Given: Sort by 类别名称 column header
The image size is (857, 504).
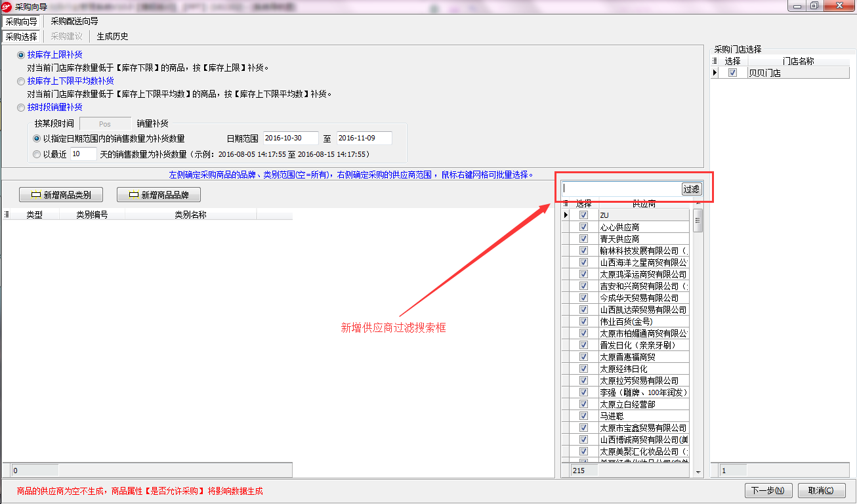Looking at the screenshot, I should click(190, 215).
